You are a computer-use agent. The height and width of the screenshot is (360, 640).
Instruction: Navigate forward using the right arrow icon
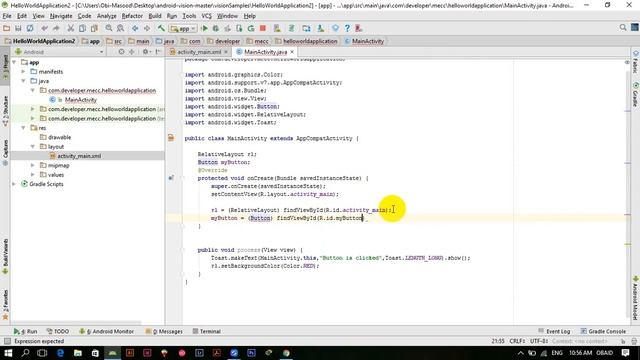tap(147, 28)
